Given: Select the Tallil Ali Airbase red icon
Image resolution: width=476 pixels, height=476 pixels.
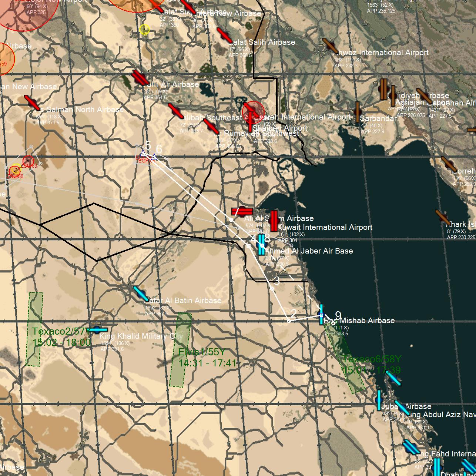Looking at the screenshot, I should tap(140, 78).
